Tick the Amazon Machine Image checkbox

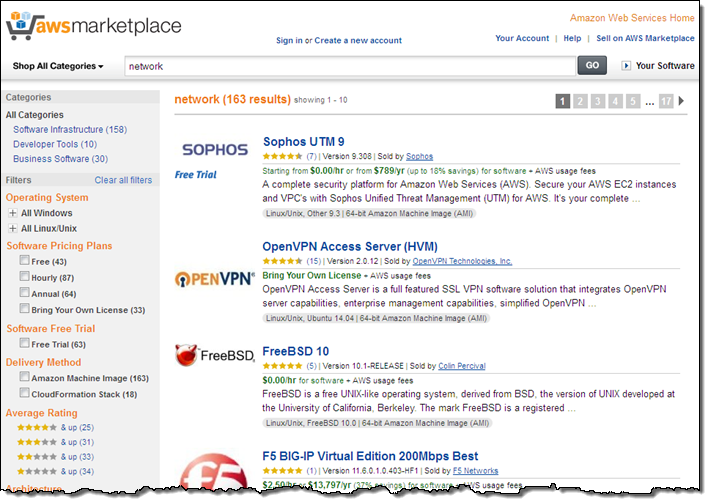[x=24, y=378]
